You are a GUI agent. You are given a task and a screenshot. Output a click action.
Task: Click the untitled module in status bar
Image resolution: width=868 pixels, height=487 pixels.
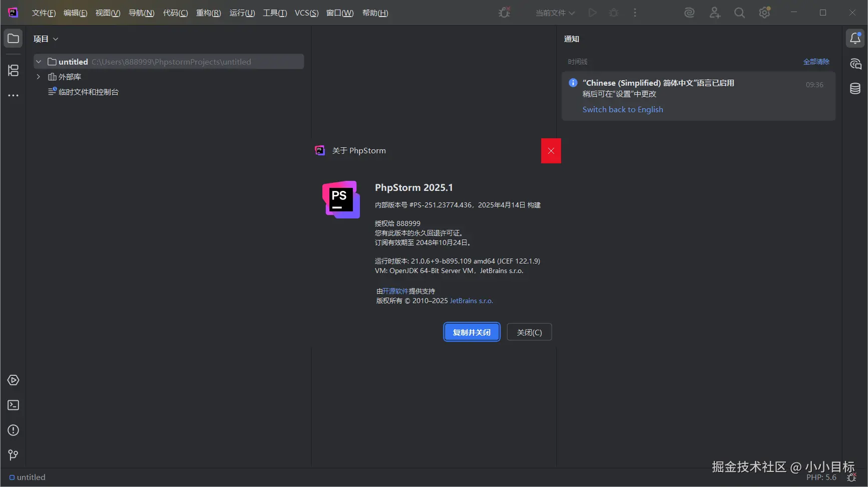point(28,477)
